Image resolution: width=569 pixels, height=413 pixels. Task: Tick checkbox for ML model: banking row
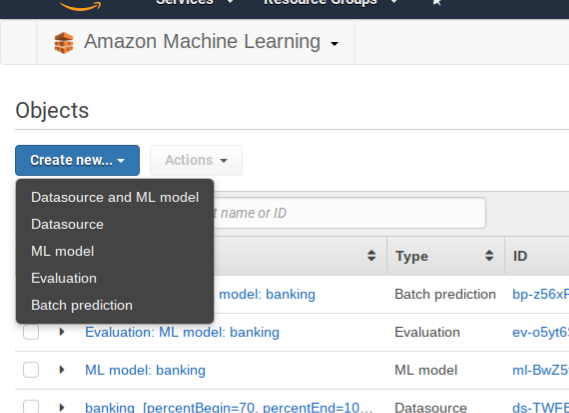click(x=31, y=370)
